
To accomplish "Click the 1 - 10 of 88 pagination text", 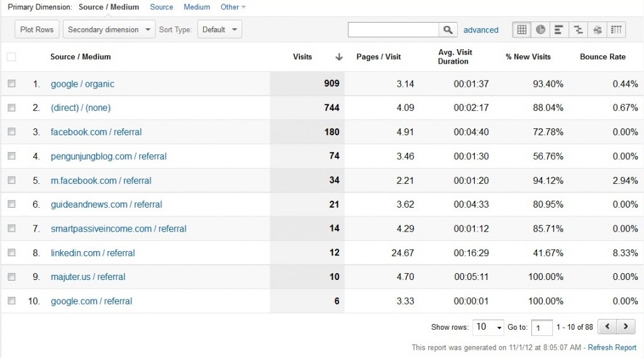I will point(575,327).
